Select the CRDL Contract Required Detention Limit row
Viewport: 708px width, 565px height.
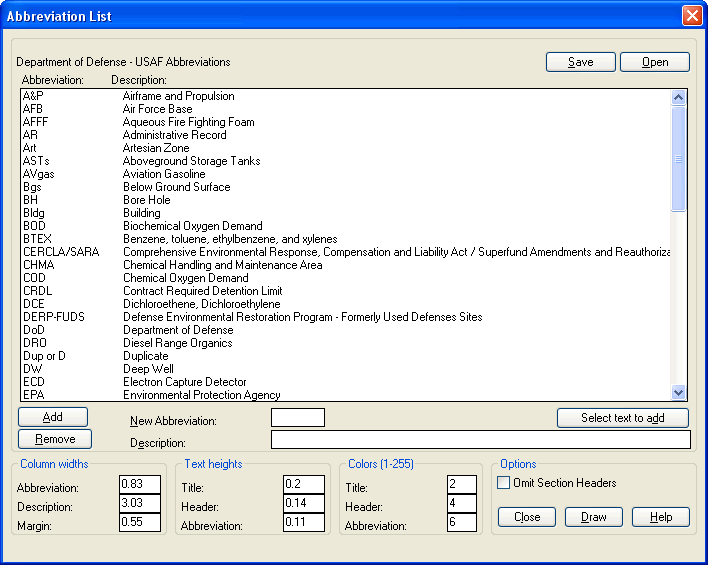pyautogui.click(x=346, y=291)
